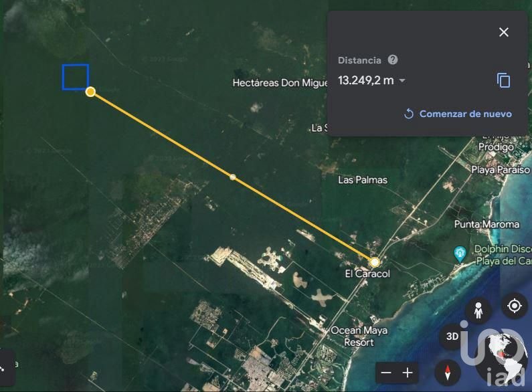Open distance units dropdown arrow
The width and height of the screenshot is (532, 392).
click(402, 81)
